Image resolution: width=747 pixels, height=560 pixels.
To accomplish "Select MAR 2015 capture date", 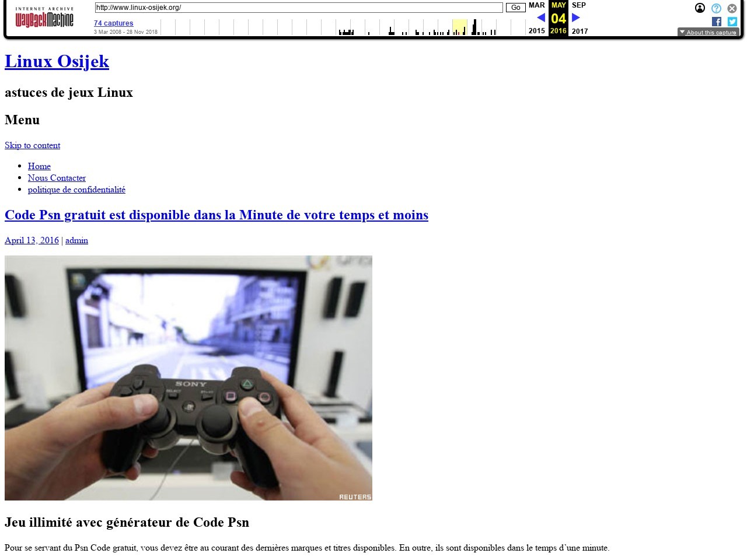I will coord(536,5).
